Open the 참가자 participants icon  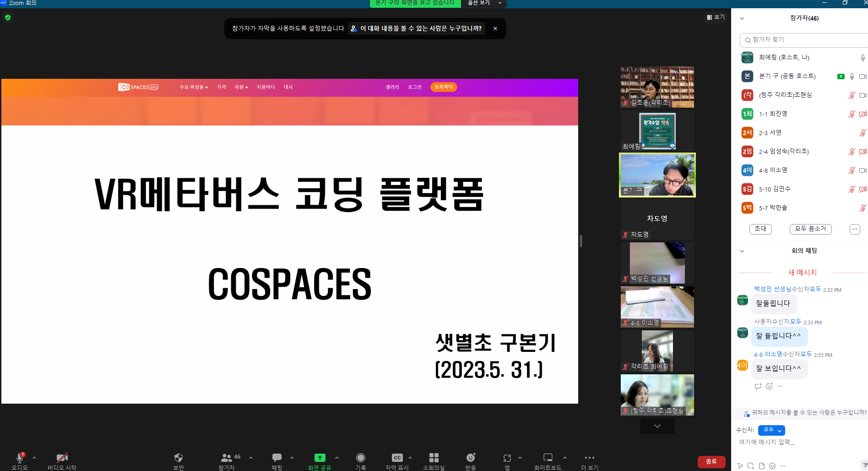226,457
